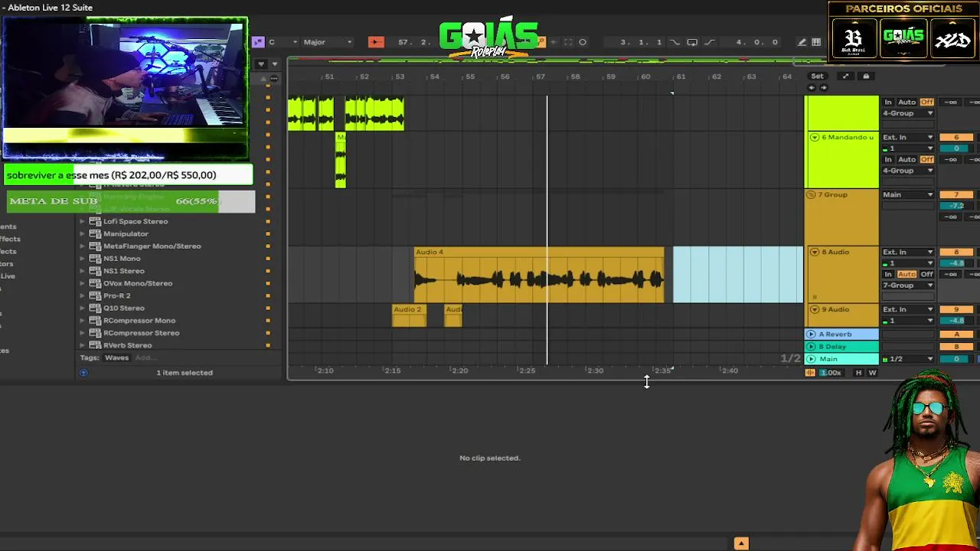Click the Manipulator plugin icon
This screenshot has width=980, height=551.
coord(95,234)
